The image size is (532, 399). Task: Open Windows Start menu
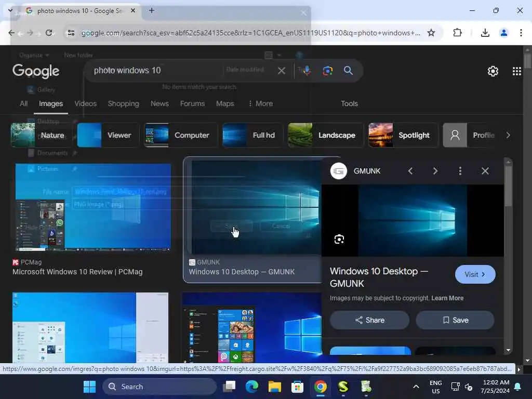pyautogui.click(x=89, y=387)
